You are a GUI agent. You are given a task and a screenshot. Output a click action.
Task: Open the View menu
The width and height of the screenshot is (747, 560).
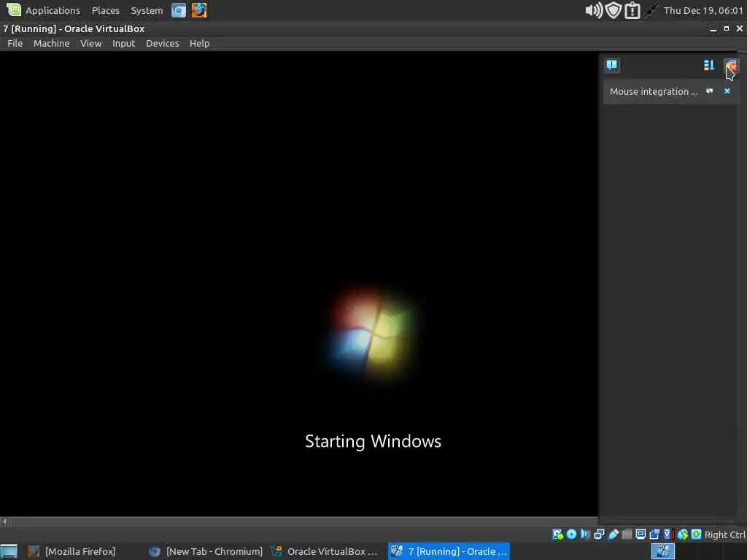click(90, 43)
